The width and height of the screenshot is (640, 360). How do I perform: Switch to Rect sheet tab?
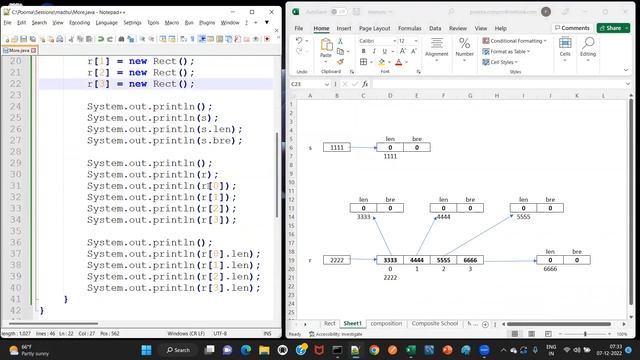[329, 323]
